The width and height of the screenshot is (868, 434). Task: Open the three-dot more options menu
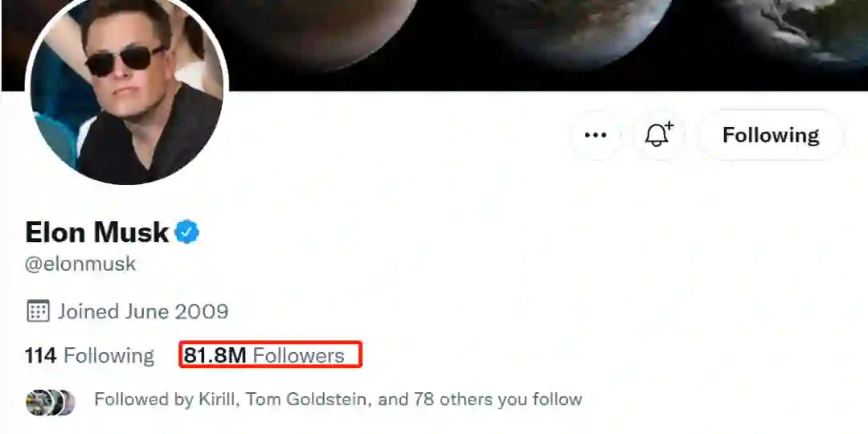coord(596,135)
